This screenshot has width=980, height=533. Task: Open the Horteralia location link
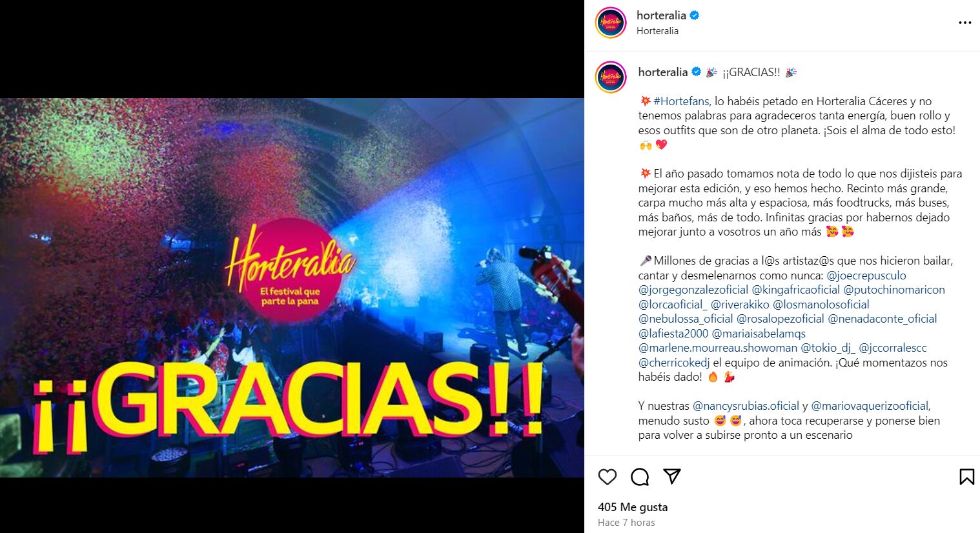[x=657, y=31]
